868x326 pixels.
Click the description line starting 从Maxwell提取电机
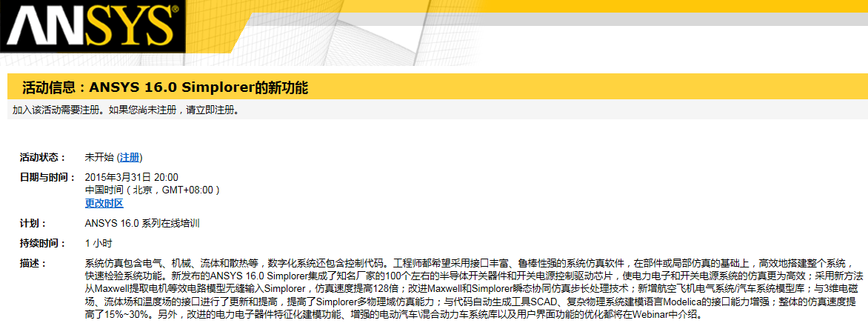pos(470,289)
